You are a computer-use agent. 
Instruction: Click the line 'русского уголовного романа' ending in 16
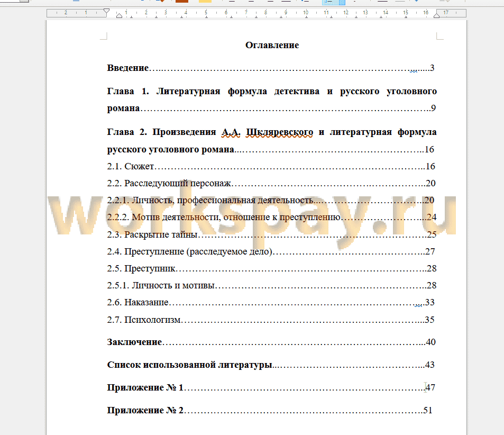coord(271,149)
